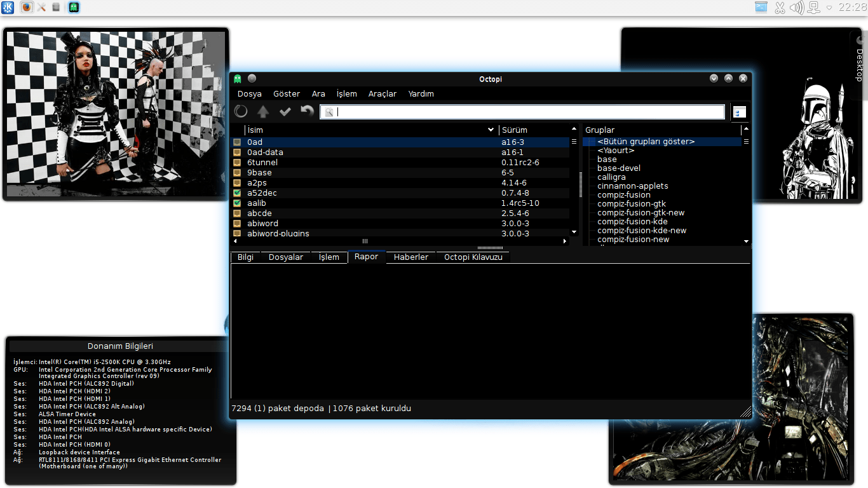This screenshot has height=488, width=868.
Task: Click the sort arrow in İsim column
Action: [491, 130]
